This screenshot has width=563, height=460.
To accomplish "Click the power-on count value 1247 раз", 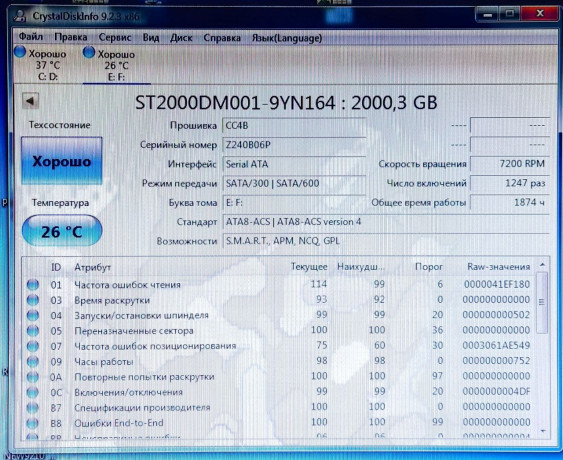I will (x=510, y=183).
